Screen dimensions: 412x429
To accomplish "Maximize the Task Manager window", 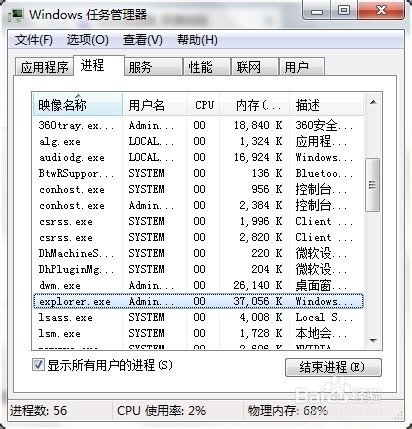I will coord(344,10).
